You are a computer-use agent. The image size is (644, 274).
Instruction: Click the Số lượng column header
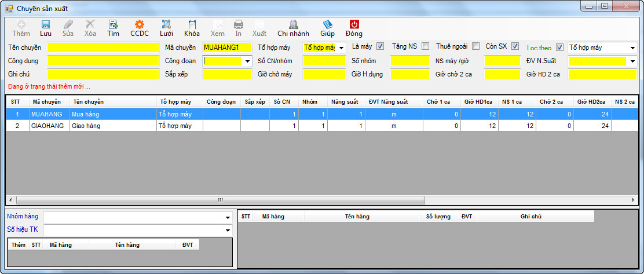pyautogui.click(x=438, y=217)
